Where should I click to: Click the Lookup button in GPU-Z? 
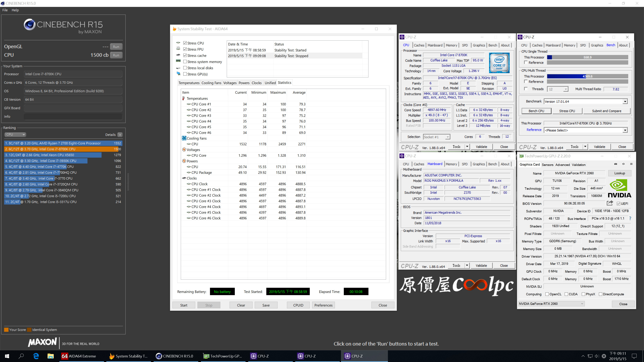click(620, 173)
